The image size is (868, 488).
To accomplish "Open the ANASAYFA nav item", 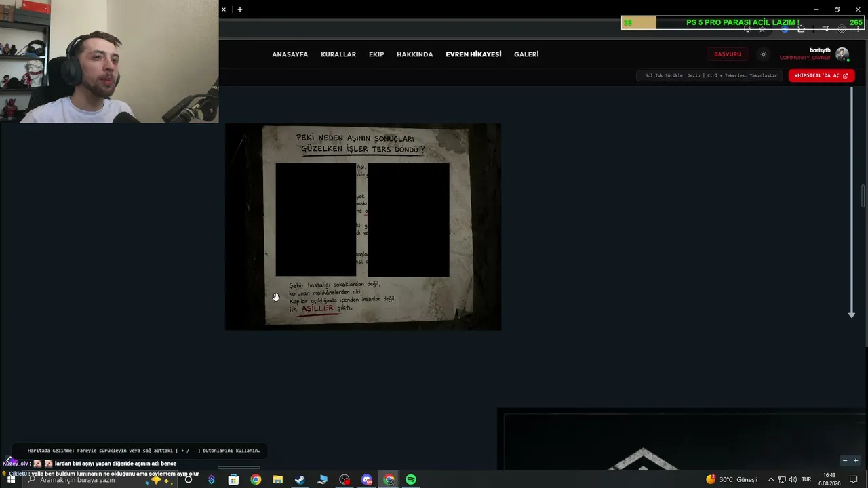I will click(290, 54).
